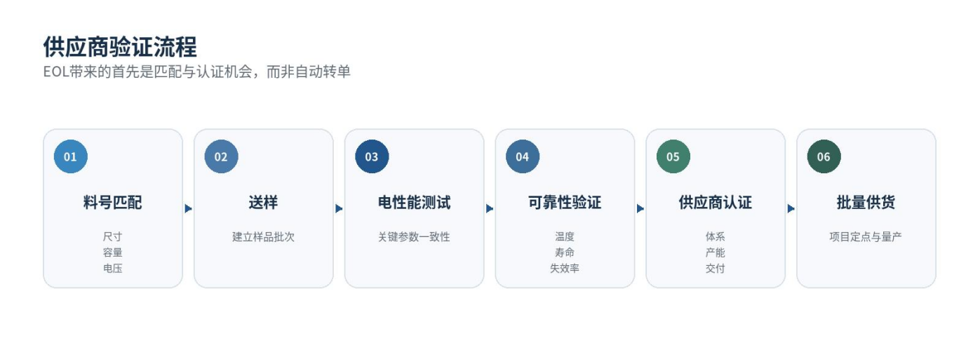
Task: Select the 料号匹配 step heading
Action: coord(113,203)
